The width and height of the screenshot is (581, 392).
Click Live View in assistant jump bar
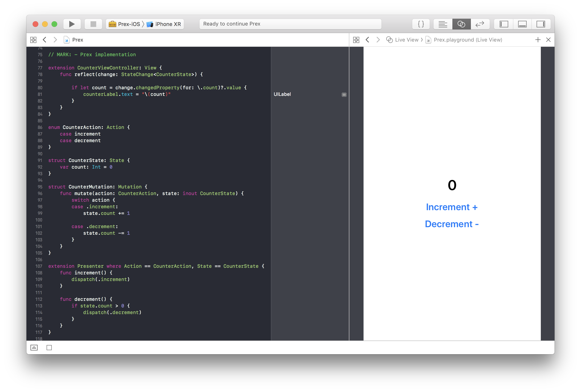(406, 40)
